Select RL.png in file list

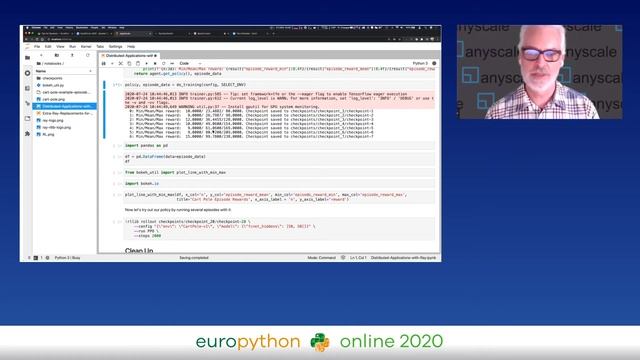(64, 134)
